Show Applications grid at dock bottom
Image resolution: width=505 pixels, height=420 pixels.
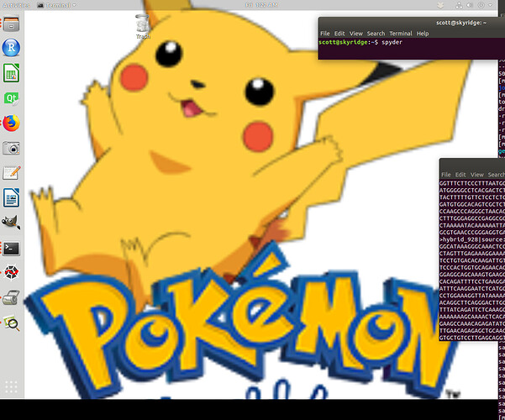click(x=11, y=386)
